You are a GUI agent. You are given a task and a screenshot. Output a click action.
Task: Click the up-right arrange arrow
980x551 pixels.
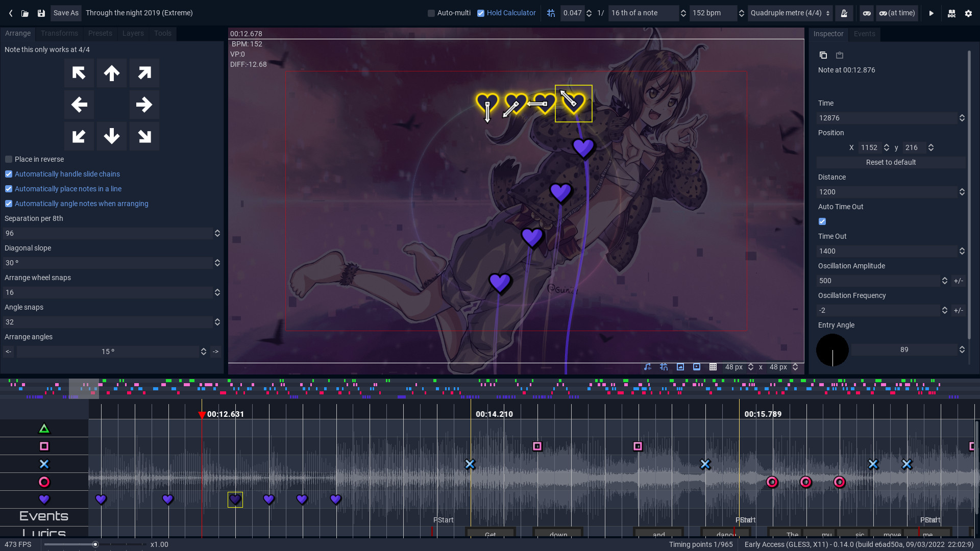[144, 73]
